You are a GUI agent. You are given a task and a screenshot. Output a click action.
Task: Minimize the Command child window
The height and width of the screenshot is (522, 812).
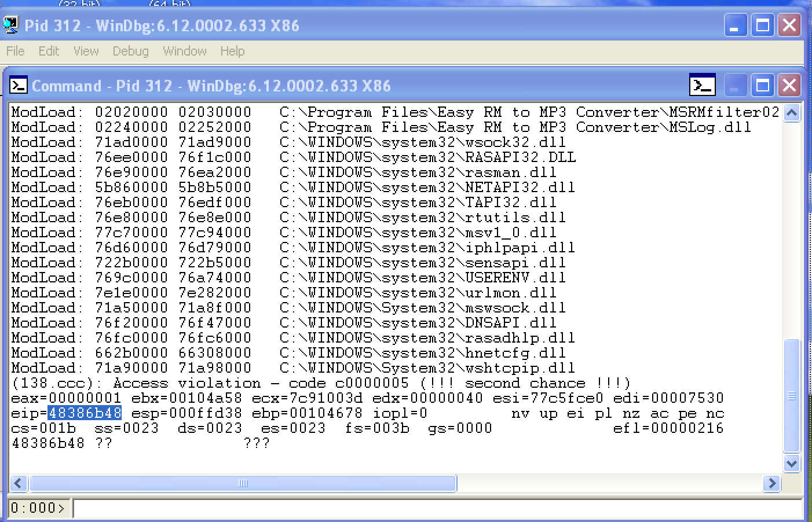tap(734, 86)
